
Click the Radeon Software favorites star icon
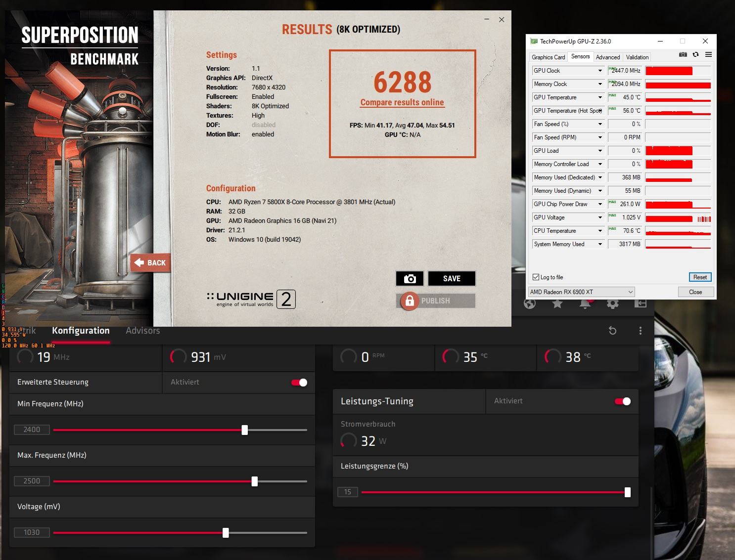pos(557,303)
